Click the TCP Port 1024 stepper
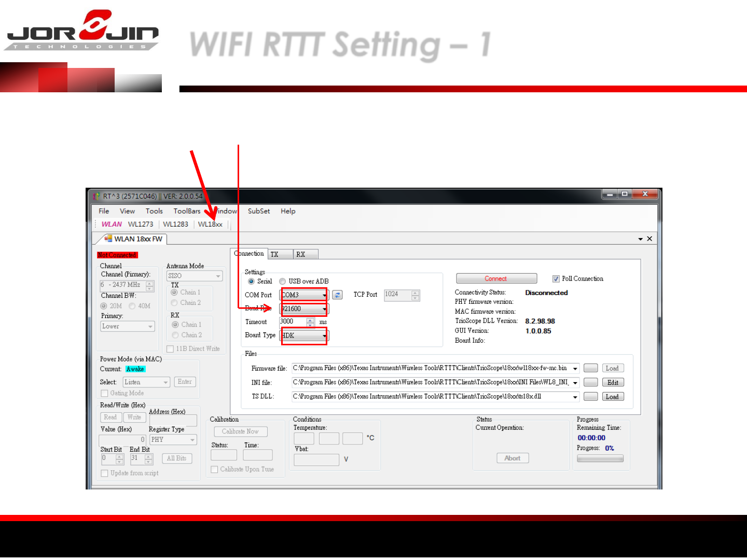747x560 pixels. tap(415, 295)
